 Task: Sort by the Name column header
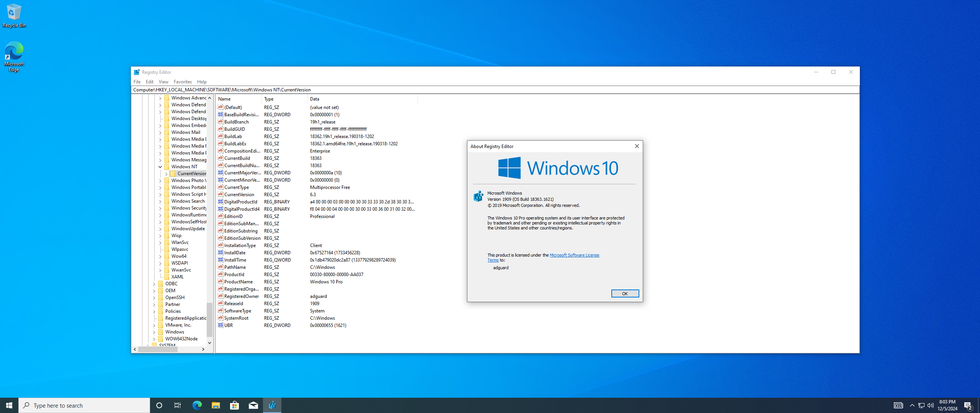[238, 99]
